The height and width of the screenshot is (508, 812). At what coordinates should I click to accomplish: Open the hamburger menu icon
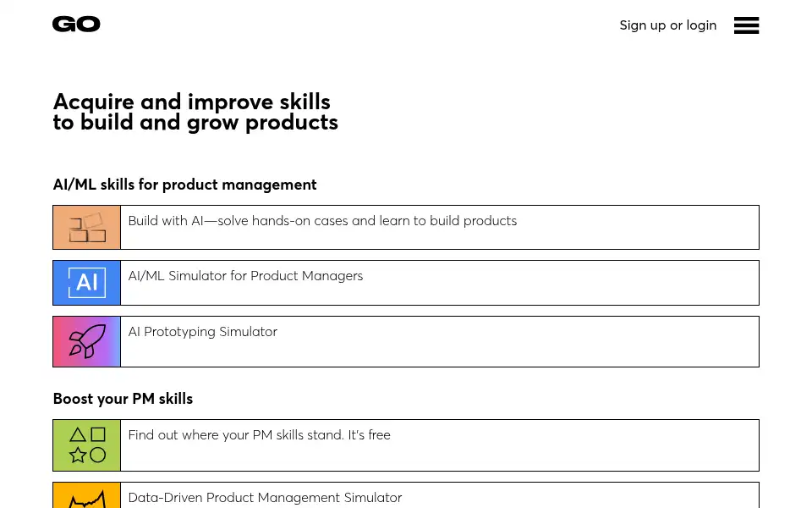coord(746,25)
